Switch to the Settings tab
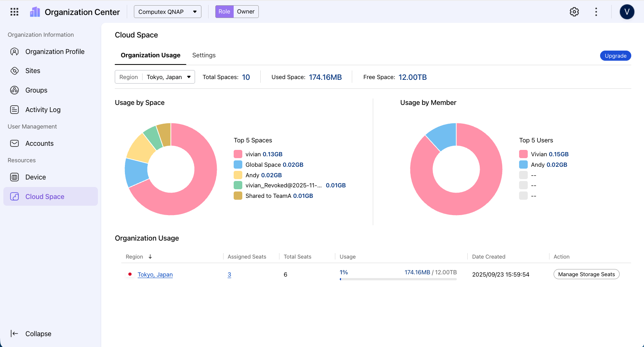Viewport: 644px width, 347px height. tap(204, 55)
